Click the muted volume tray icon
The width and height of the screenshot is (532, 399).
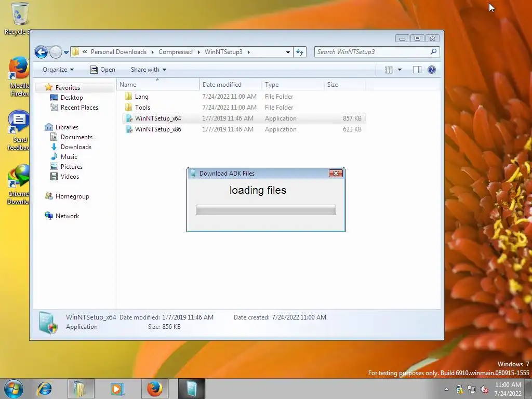coord(484,389)
